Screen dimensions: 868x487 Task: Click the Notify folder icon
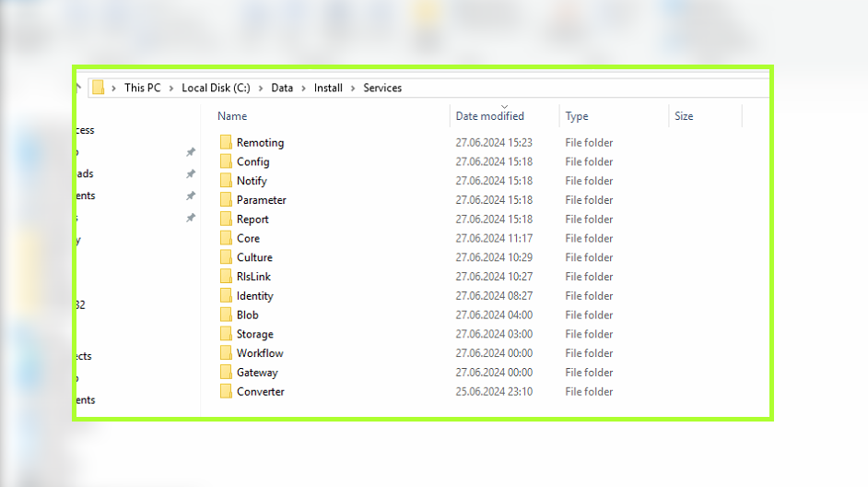tap(227, 181)
